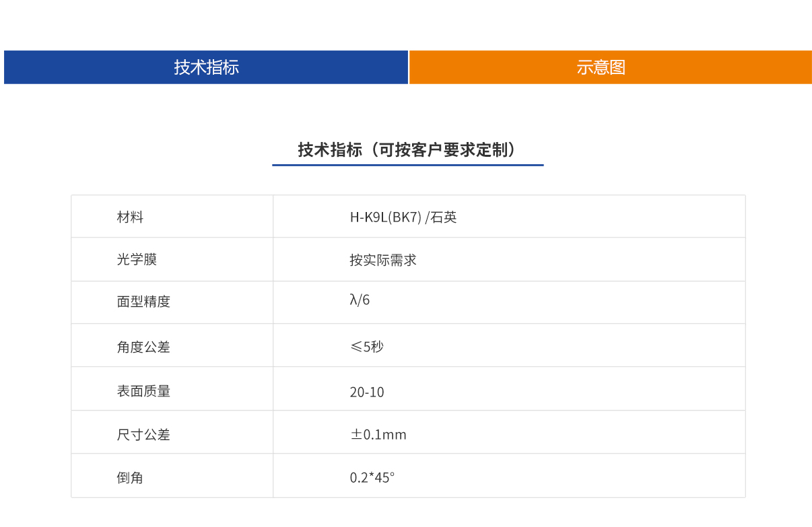Click the blue underline beneath the heading
Viewport: 812px width, 527px height.
pos(407,166)
